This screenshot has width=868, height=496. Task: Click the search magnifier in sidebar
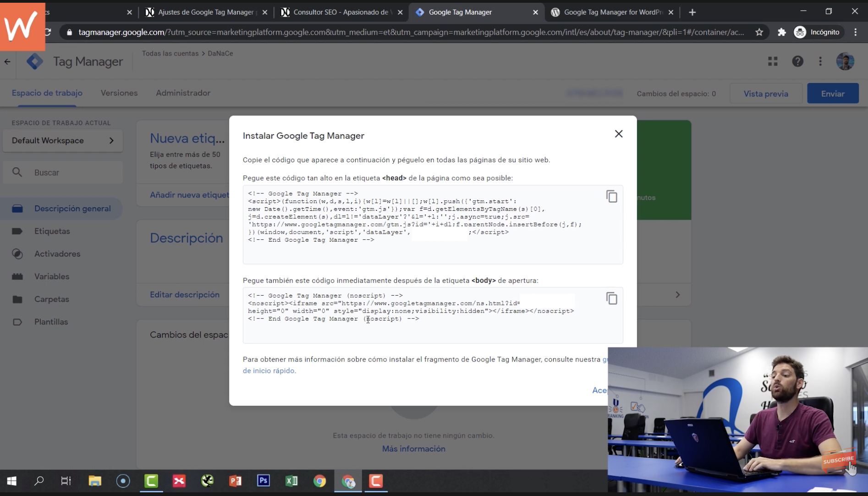(18, 172)
